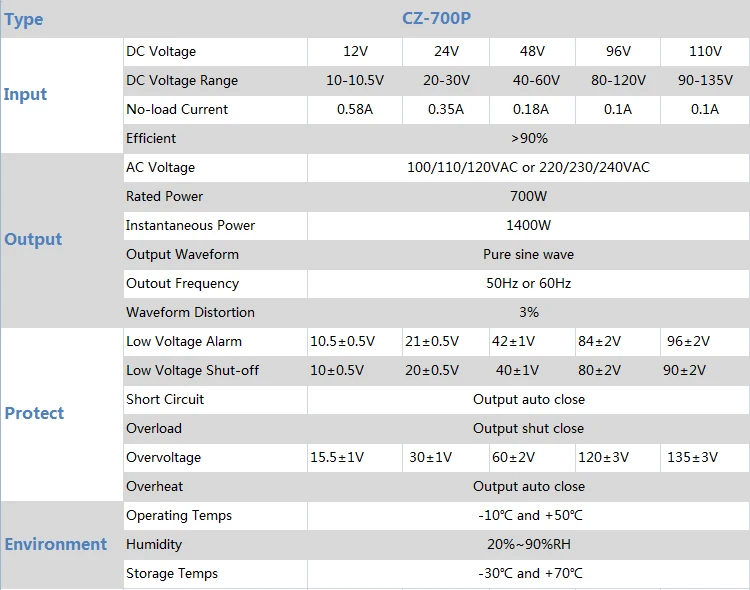
Task: Click the 15.5±1V overvoltage value
Action: tap(337, 457)
